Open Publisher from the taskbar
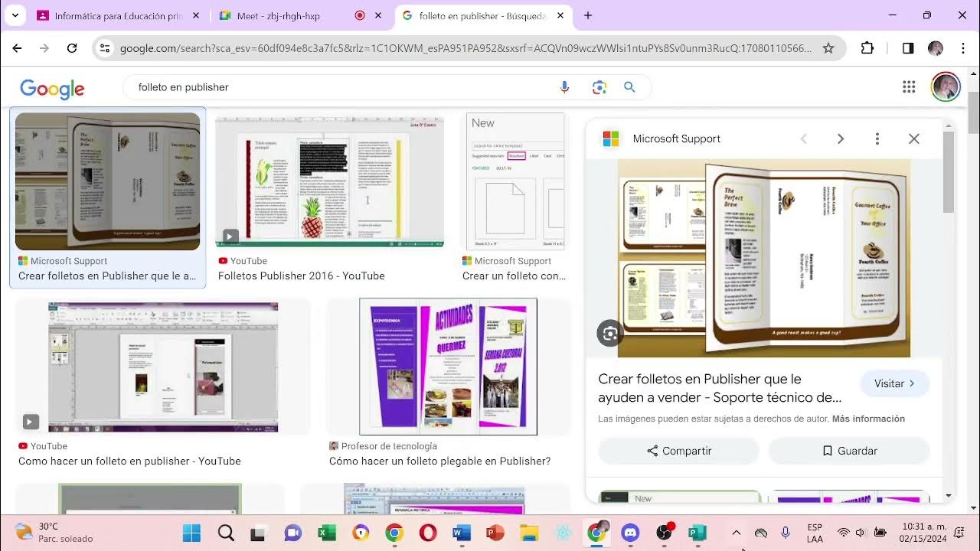Image resolution: width=980 pixels, height=551 pixels. tap(697, 533)
